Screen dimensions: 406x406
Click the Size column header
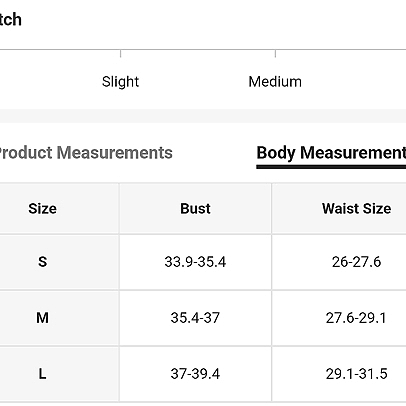[42, 209]
